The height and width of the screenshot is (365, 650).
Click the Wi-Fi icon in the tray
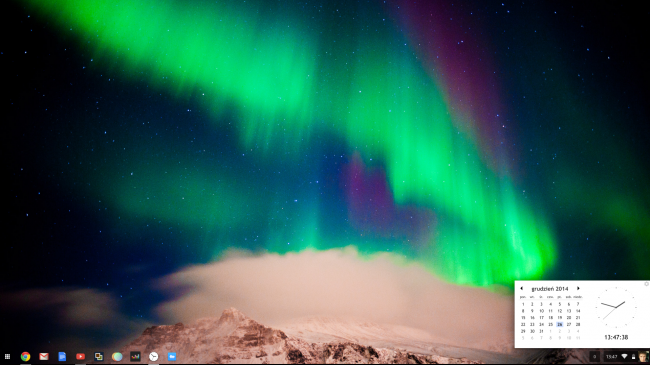click(x=624, y=356)
